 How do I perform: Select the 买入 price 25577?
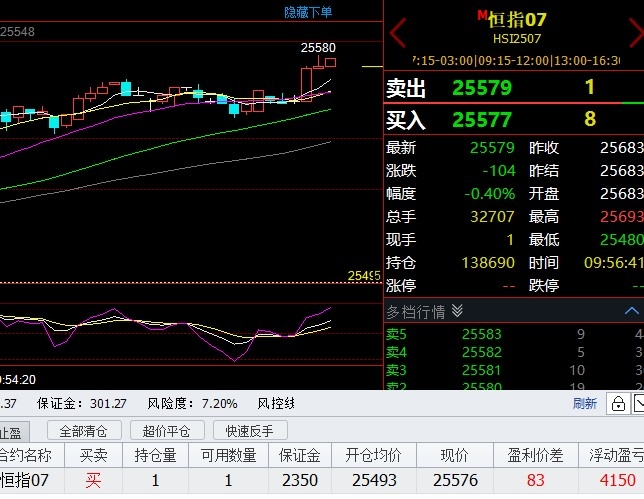coord(482,120)
